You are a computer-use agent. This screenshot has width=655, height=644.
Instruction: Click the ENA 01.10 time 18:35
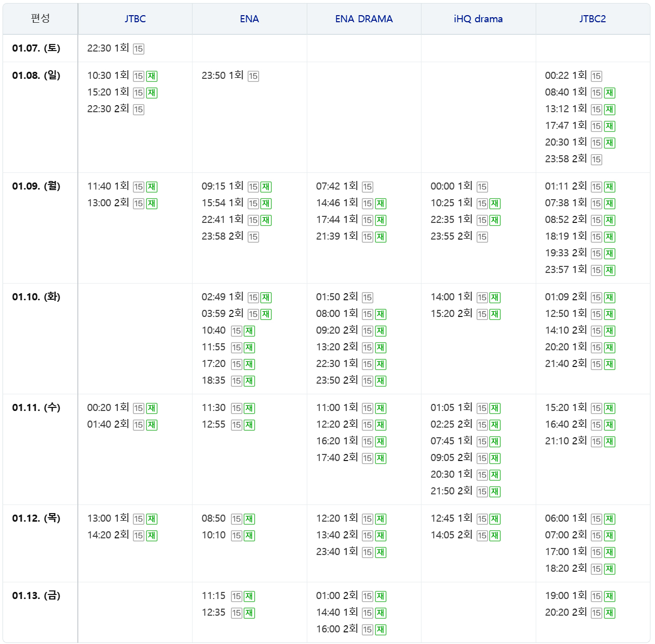(x=214, y=381)
